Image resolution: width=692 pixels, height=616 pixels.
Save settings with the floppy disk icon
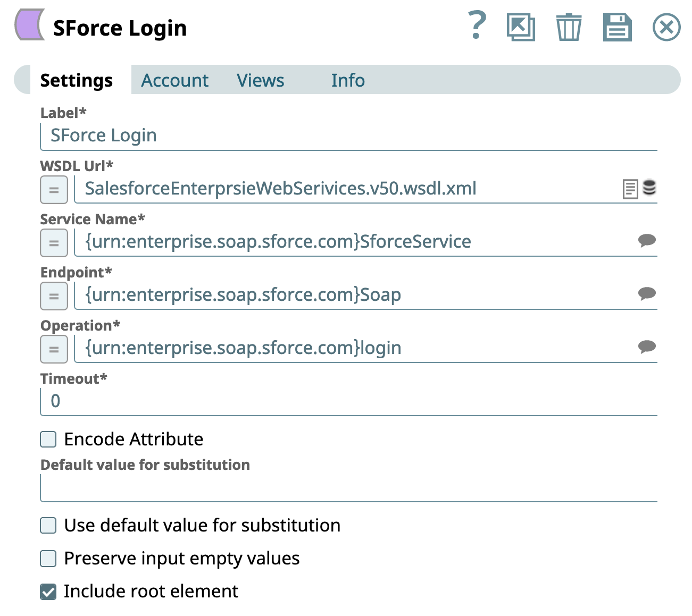[x=617, y=27]
